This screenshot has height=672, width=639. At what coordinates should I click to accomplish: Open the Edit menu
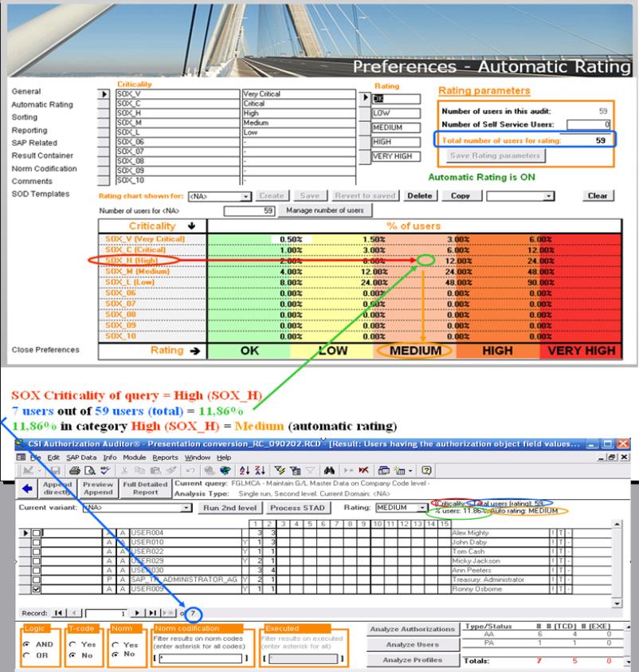pyautogui.click(x=53, y=458)
